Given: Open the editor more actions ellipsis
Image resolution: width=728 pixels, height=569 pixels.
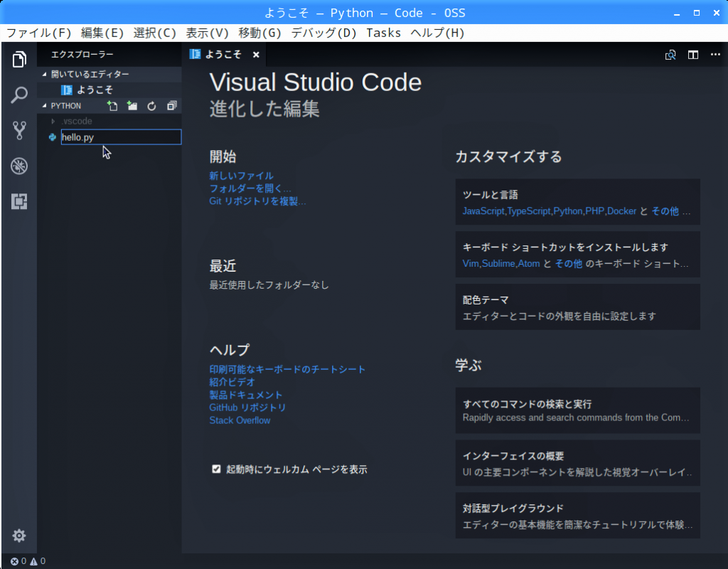Looking at the screenshot, I should pyautogui.click(x=715, y=55).
